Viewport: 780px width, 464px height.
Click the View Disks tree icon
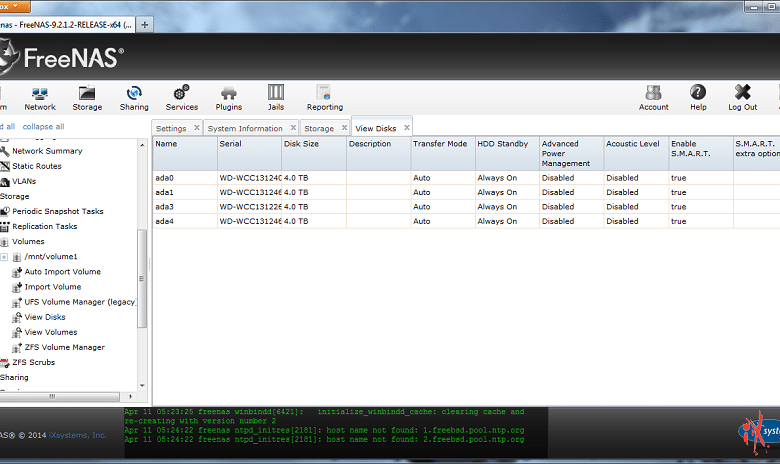[x=17, y=317]
